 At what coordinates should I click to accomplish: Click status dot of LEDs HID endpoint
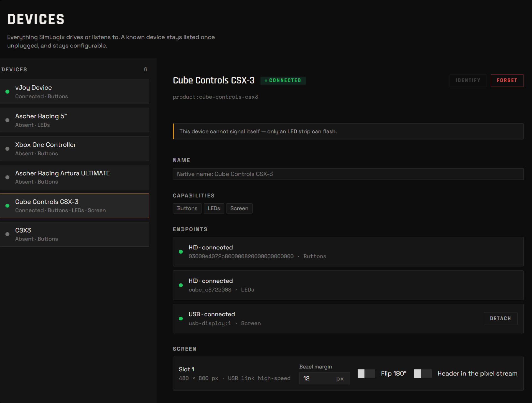point(181,285)
